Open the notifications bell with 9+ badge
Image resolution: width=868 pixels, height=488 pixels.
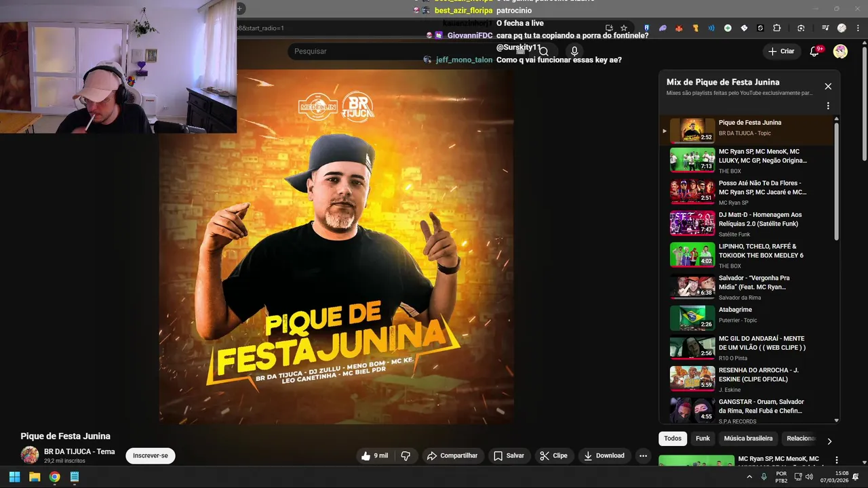tap(815, 52)
